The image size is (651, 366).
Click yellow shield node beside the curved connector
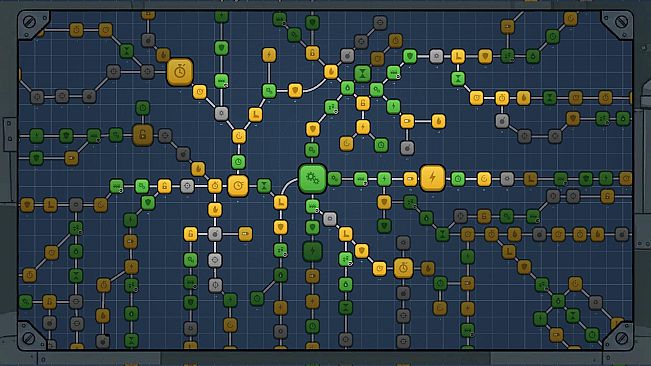[x=295, y=90]
